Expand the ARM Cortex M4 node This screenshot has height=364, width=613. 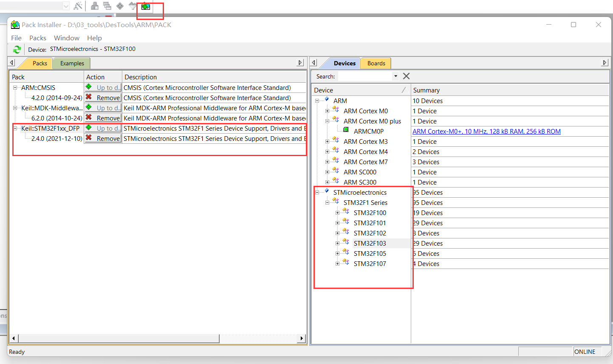(328, 152)
